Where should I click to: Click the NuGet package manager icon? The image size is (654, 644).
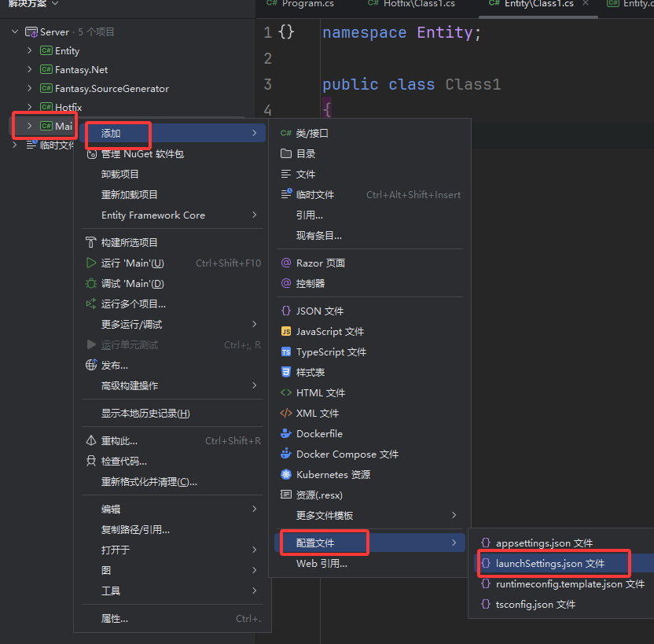(x=91, y=154)
